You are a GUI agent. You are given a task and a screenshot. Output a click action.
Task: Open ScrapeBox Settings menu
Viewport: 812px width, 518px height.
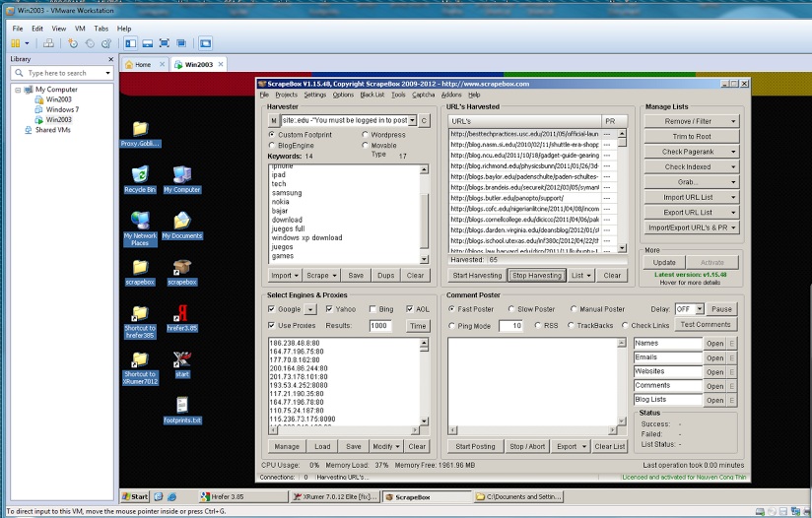point(315,95)
